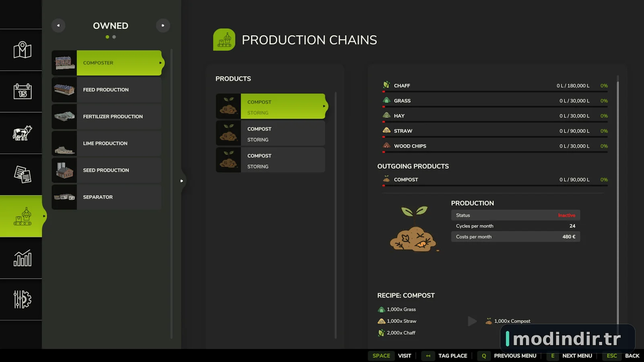
Task: Click the Grass fill type icon
Action: pyautogui.click(x=386, y=100)
